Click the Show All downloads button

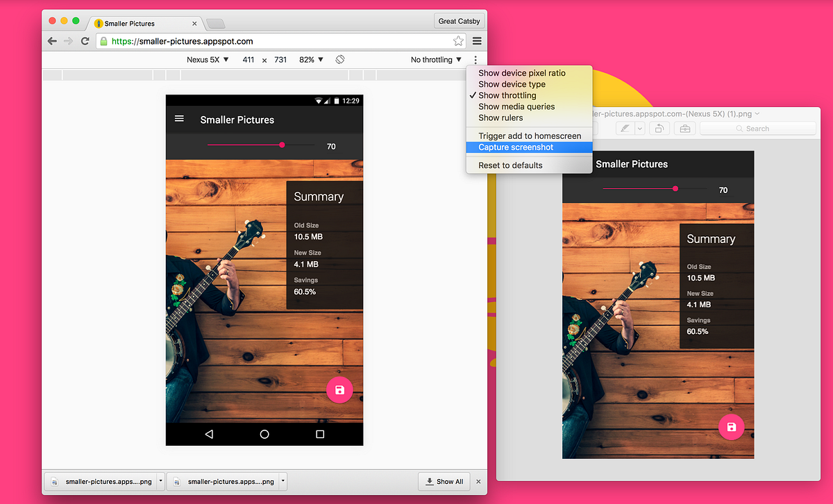[x=444, y=481]
